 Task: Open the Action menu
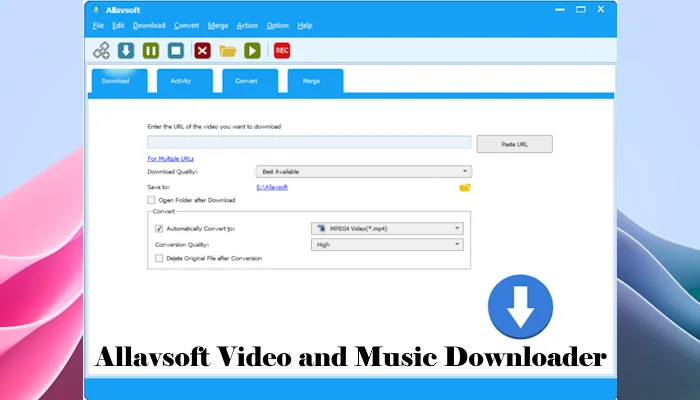(x=247, y=25)
